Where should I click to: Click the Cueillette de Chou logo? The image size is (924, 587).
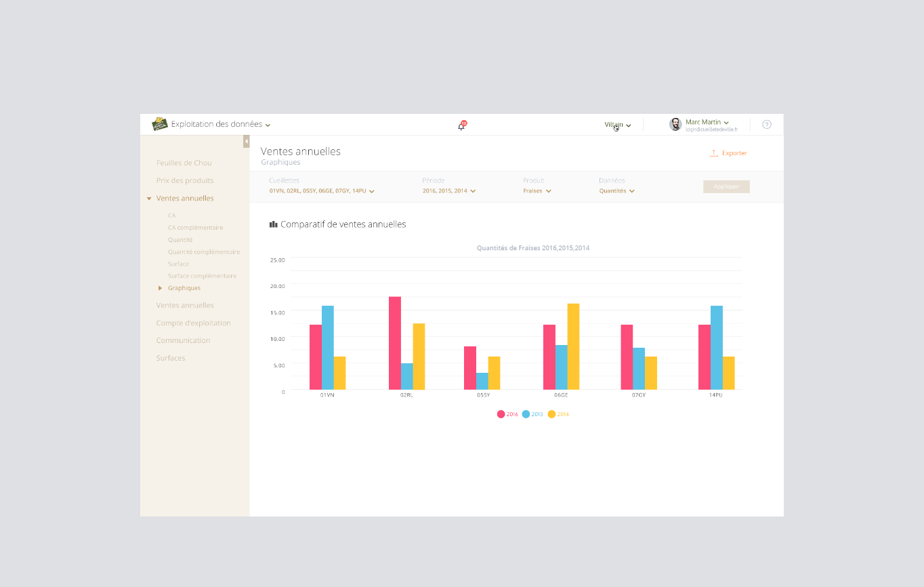pyautogui.click(x=160, y=124)
